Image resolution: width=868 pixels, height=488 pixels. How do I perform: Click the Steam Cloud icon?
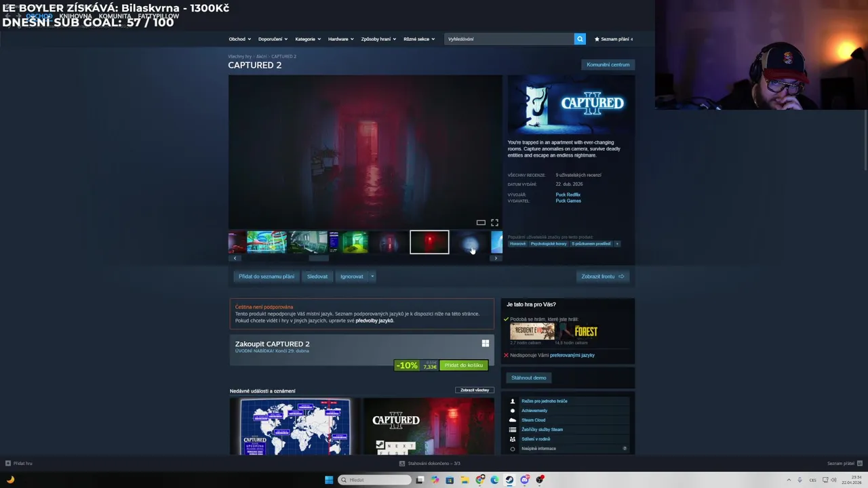pyautogui.click(x=513, y=420)
